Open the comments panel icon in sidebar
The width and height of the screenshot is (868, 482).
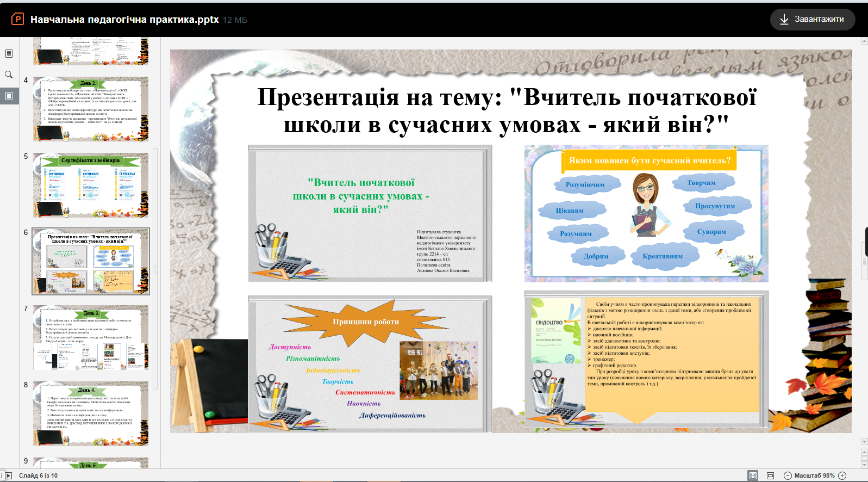point(9,53)
